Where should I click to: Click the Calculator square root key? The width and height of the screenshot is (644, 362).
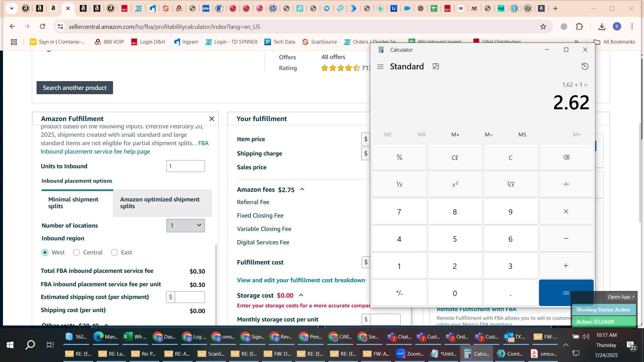pyautogui.click(x=511, y=184)
